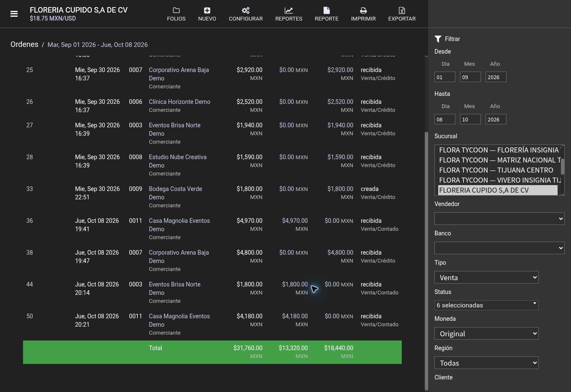Click the Hasta Mes input field
The width and height of the screenshot is (571, 392).
coord(470,119)
